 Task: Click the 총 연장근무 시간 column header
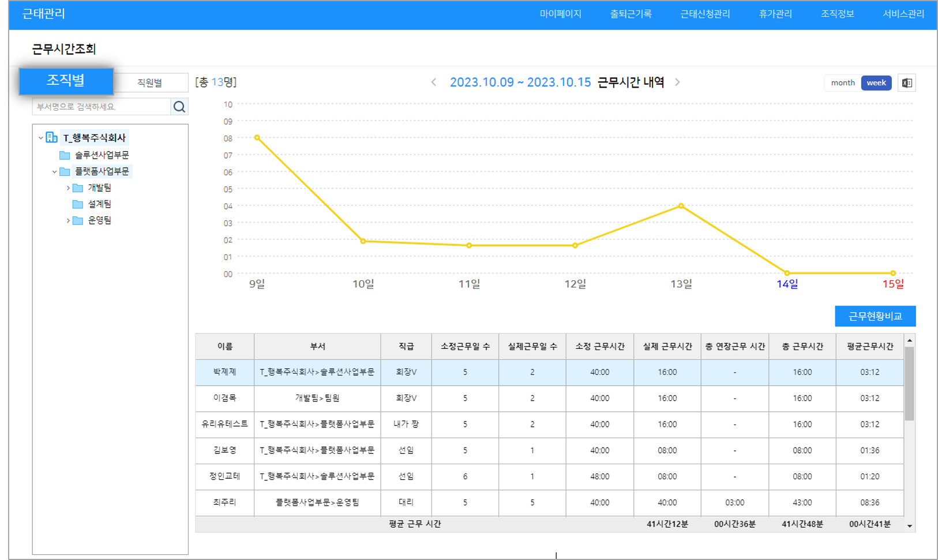[x=735, y=347]
